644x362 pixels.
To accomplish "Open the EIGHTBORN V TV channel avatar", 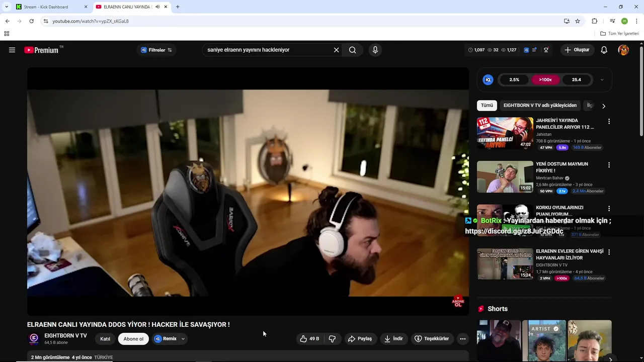I will [x=34, y=339].
